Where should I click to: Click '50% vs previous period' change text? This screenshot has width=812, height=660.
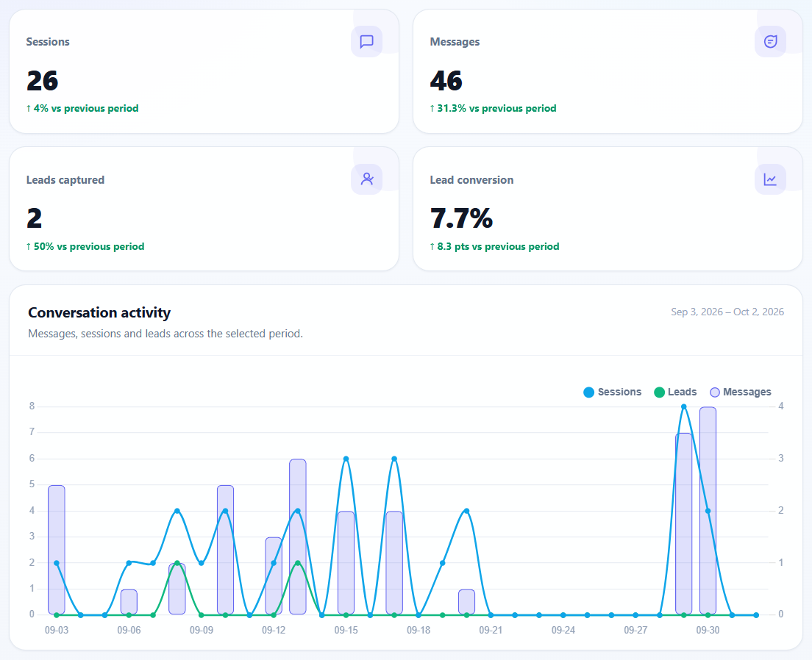pyautogui.click(x=85, y=246)
